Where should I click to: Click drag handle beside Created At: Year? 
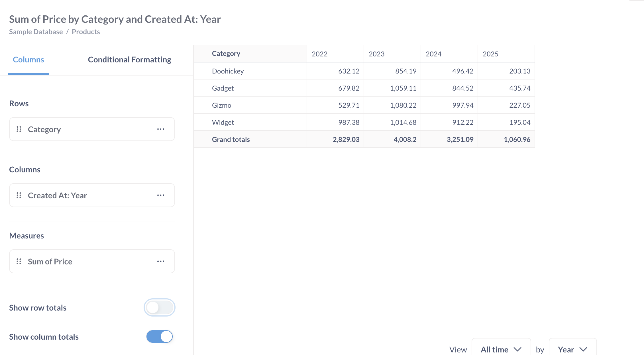pyautogui.click(x=19, y=195)
